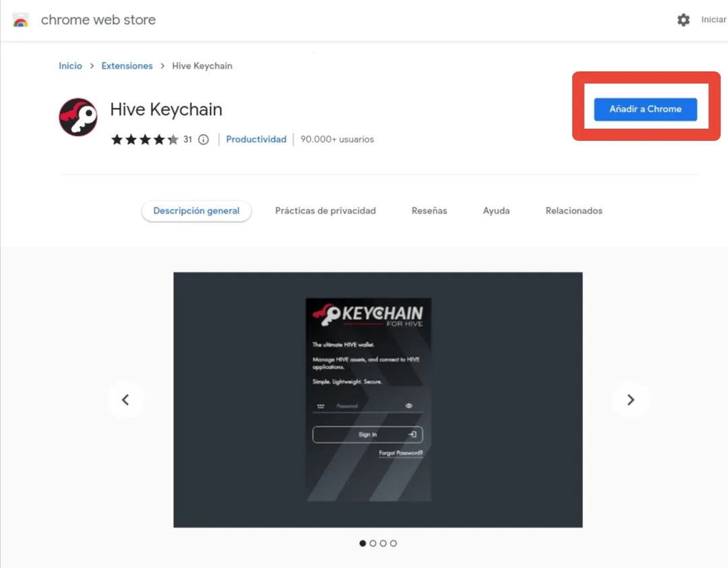Click the 90.000+ usuarios text
Screen dimensions: 728x568
tap(337, 139)
